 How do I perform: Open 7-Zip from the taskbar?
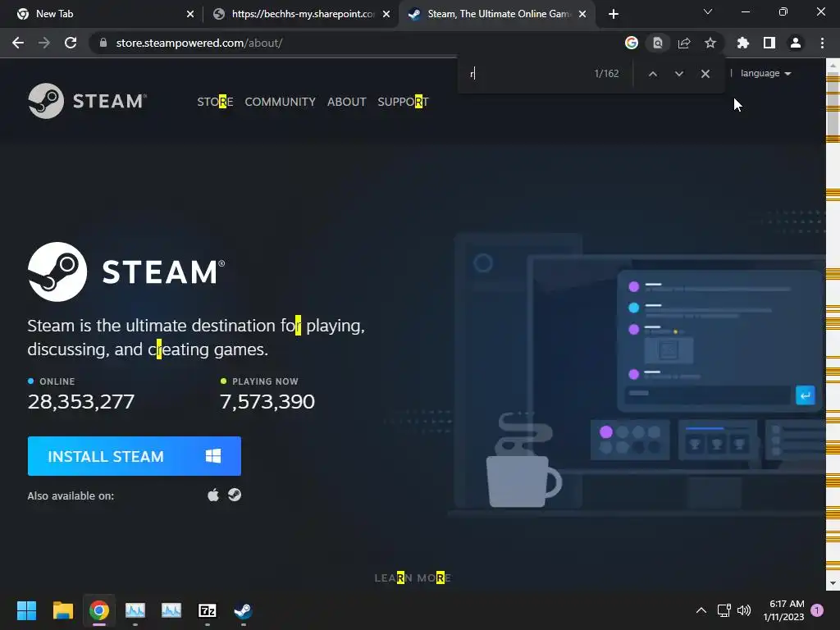click(208, 610)
